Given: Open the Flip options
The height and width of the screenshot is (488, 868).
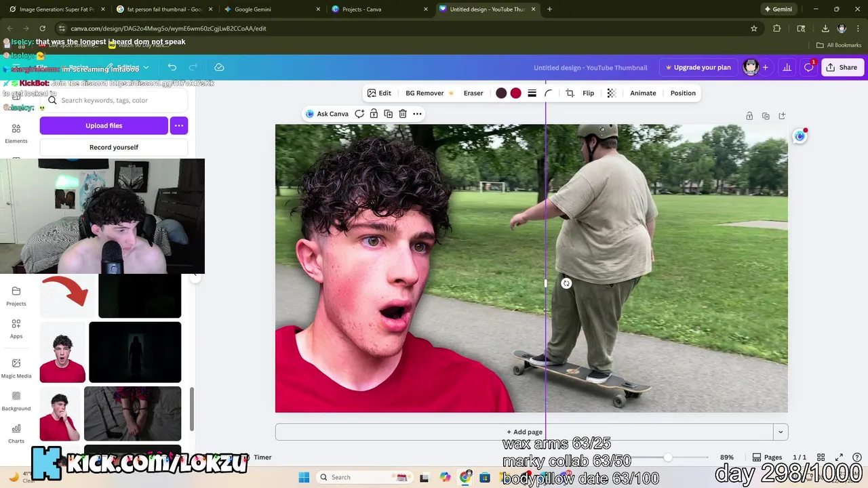Looking at the screenshot, I should click(x=588, y=93).
